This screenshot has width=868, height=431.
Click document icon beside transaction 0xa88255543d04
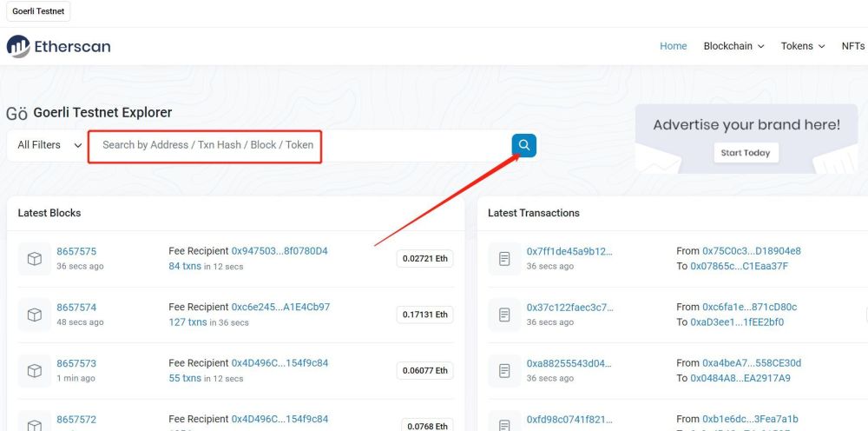click(504, 371)
